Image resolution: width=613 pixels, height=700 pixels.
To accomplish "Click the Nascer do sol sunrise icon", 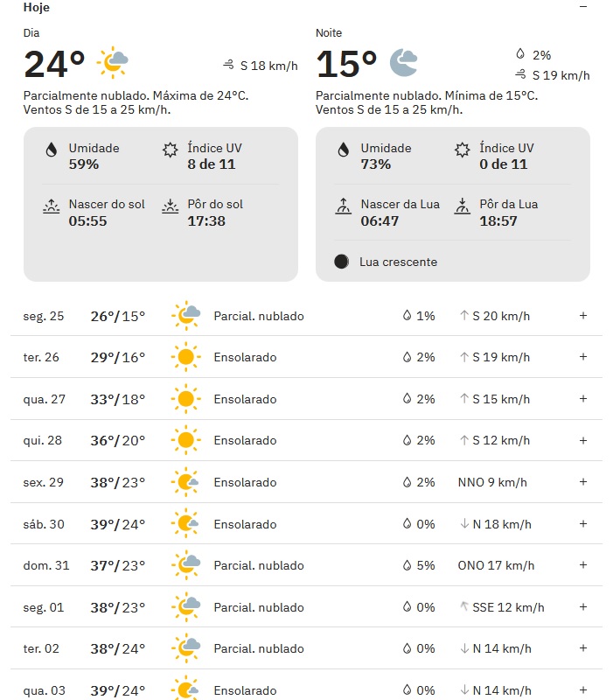I will click(x=51, y=206).
